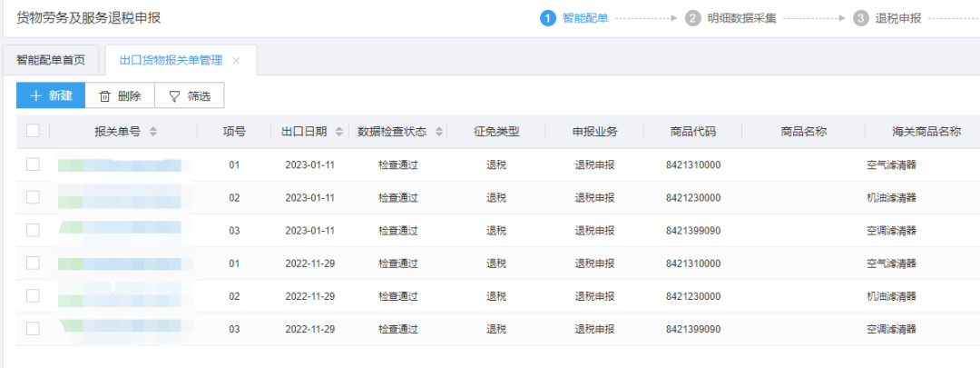Check row 2022-11-29 item 01 checkbox

coord(33,263)
